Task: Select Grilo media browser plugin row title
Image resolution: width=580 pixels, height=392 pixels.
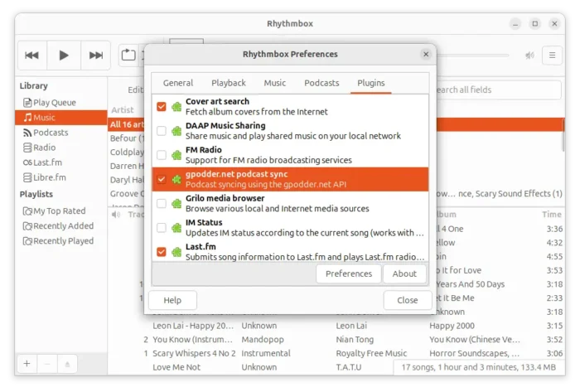Action: 225,198
